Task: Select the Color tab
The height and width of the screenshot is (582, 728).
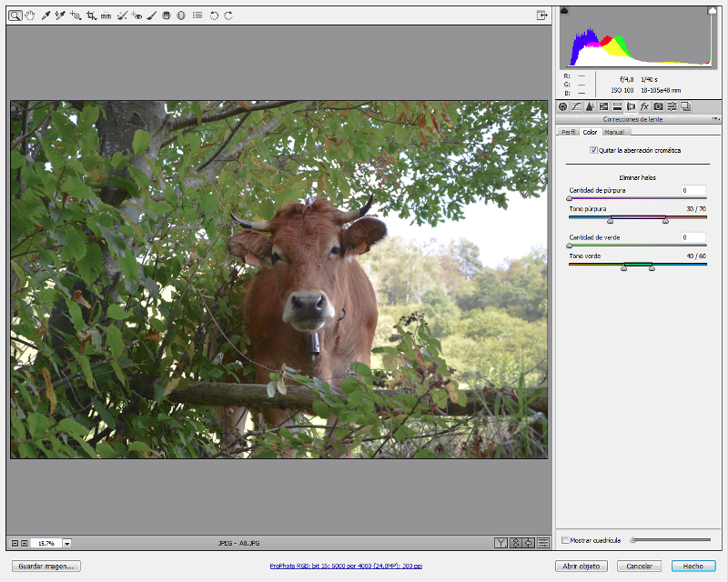Action: pyautogui.click(x=590, y=132)
